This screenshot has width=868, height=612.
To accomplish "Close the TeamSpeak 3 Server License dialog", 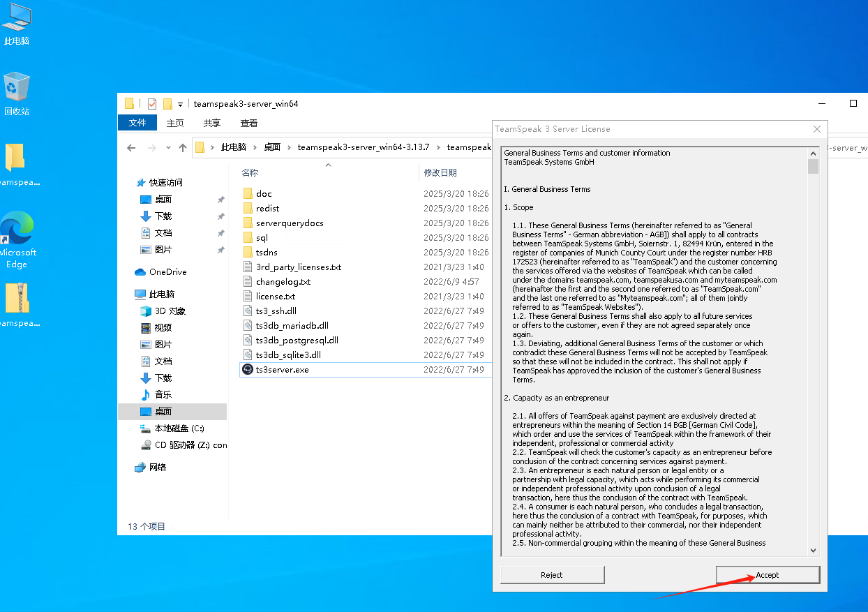I will (817, 129).
